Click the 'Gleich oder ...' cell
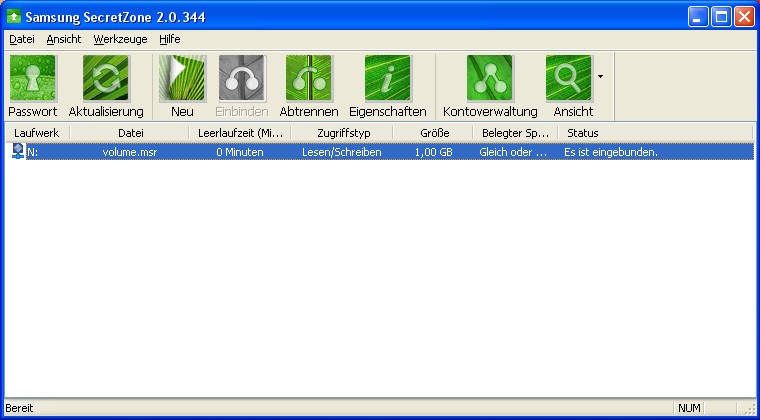Screen dimensions: 760x420 point(513,152)
